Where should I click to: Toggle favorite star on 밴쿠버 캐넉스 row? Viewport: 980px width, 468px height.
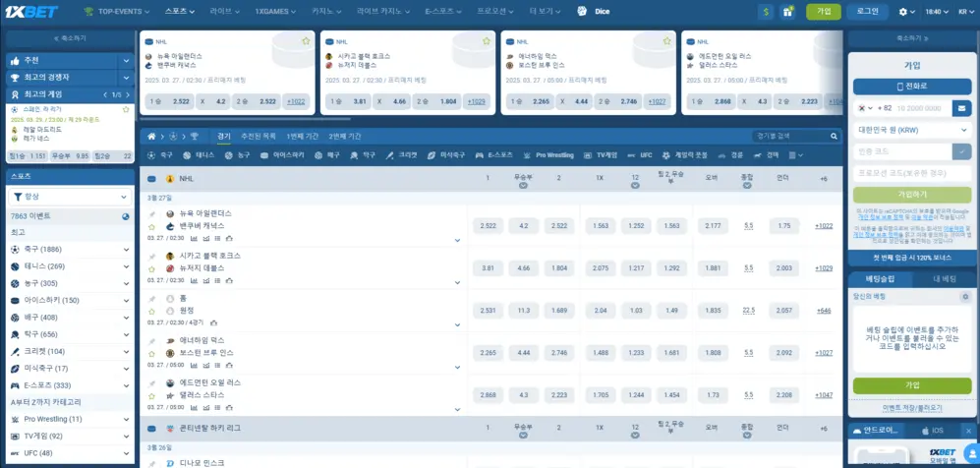point(151,227)
